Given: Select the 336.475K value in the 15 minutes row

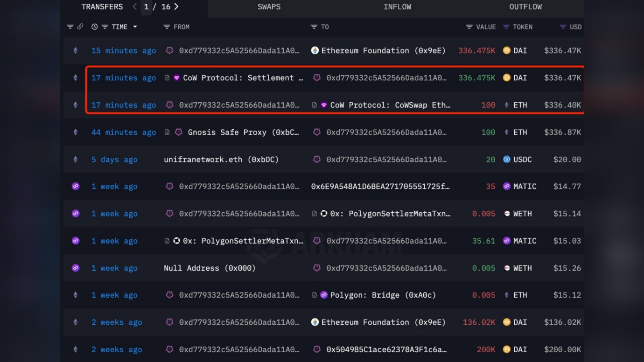Looking at the screenshot, I should [477, 50].
